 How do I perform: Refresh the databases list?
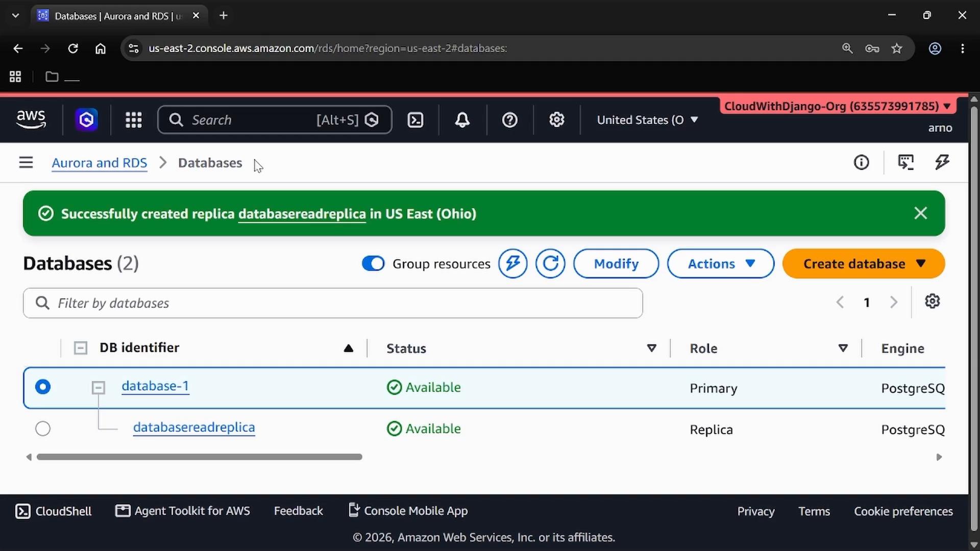550,264
